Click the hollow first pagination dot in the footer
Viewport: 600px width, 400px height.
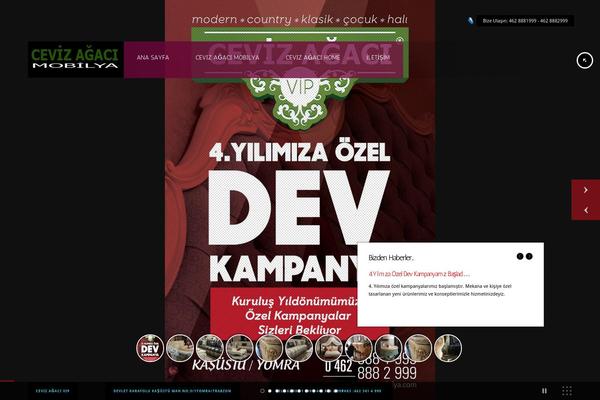tap(262, 391)
